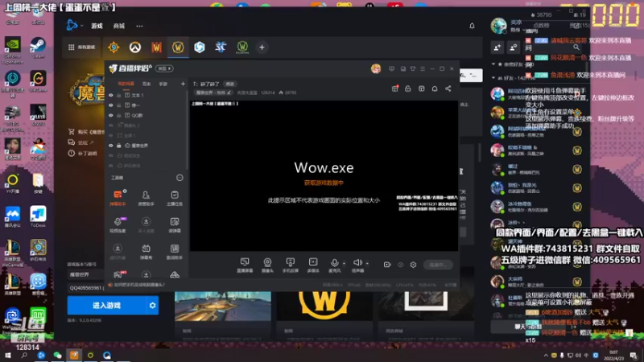Open the 直播伴侣 alert bell

click(x=435, y=88)
